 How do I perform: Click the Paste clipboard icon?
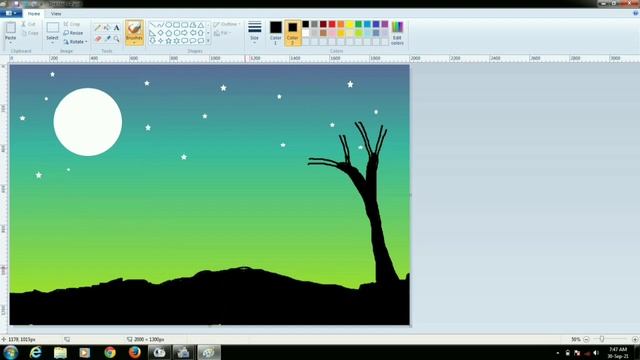tap(11, 28)
